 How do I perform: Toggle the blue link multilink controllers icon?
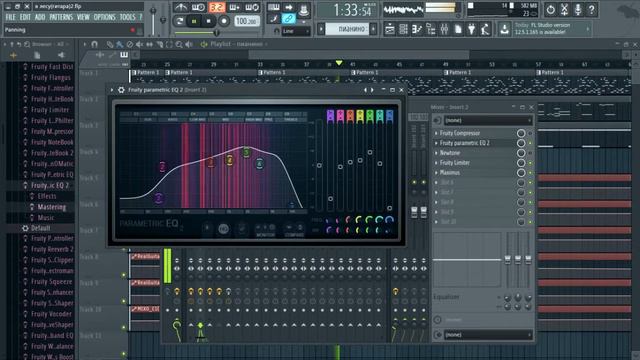(289, 19)
